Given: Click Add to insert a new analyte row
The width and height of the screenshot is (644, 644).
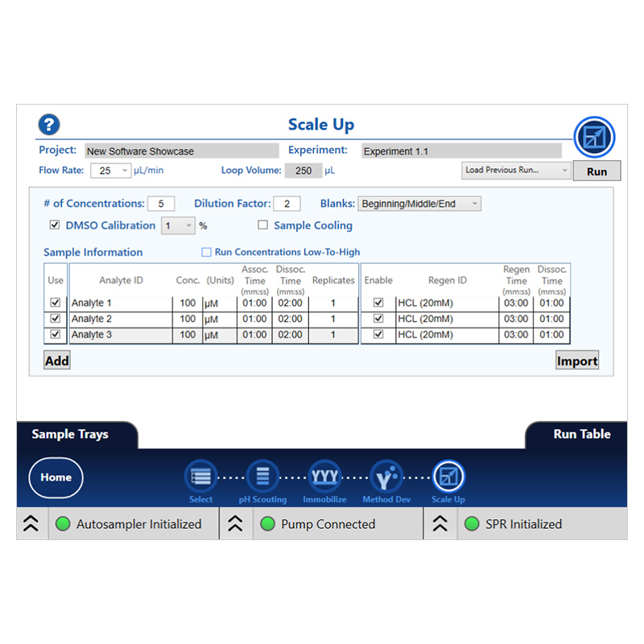Looking at the screenshot, I should click(56, 360).
